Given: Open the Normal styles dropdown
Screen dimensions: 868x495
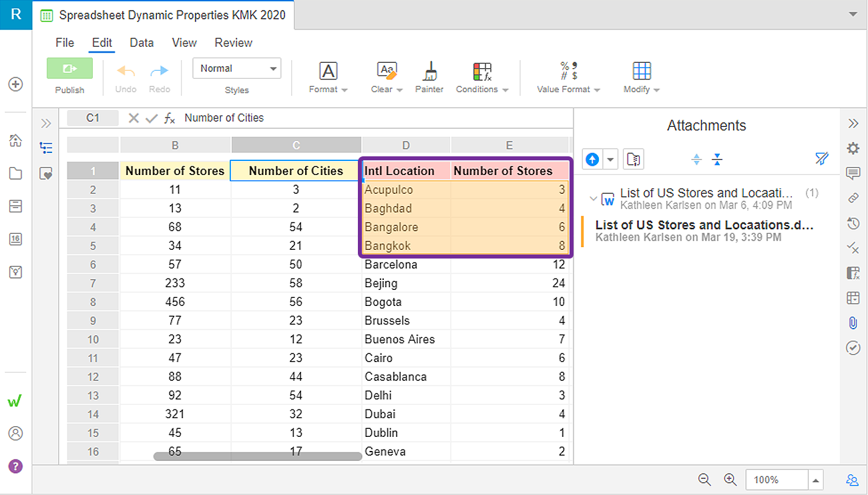Looking at the screenshot, I should tap(237, 68).
